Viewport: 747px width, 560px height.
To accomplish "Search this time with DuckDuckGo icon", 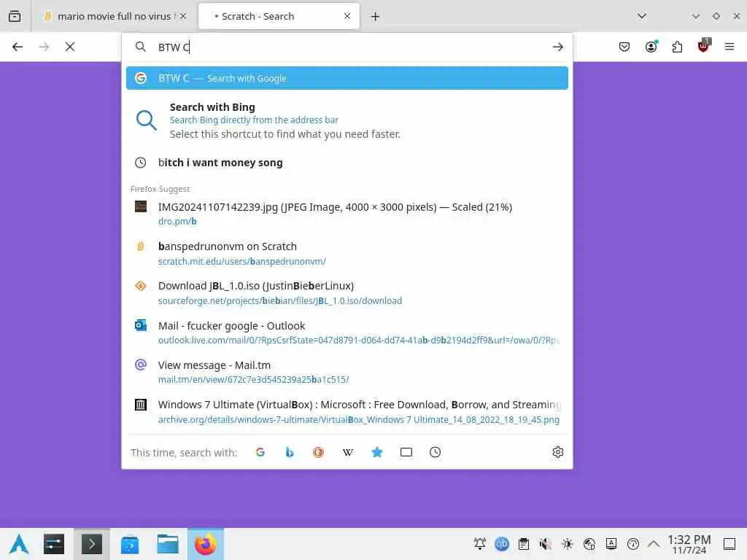I will (x=318, y=452).
